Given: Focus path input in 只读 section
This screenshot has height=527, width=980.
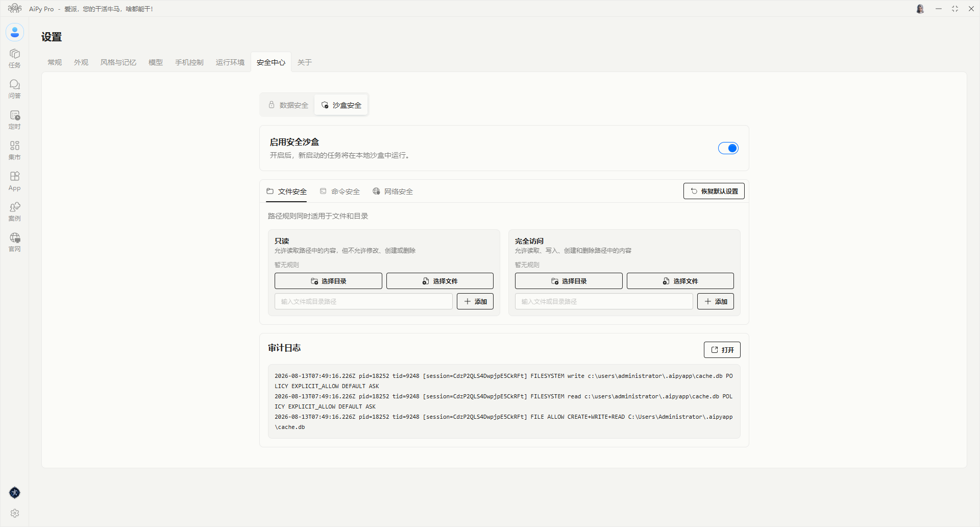Looking at the screenshot, I should coord(363,301).
